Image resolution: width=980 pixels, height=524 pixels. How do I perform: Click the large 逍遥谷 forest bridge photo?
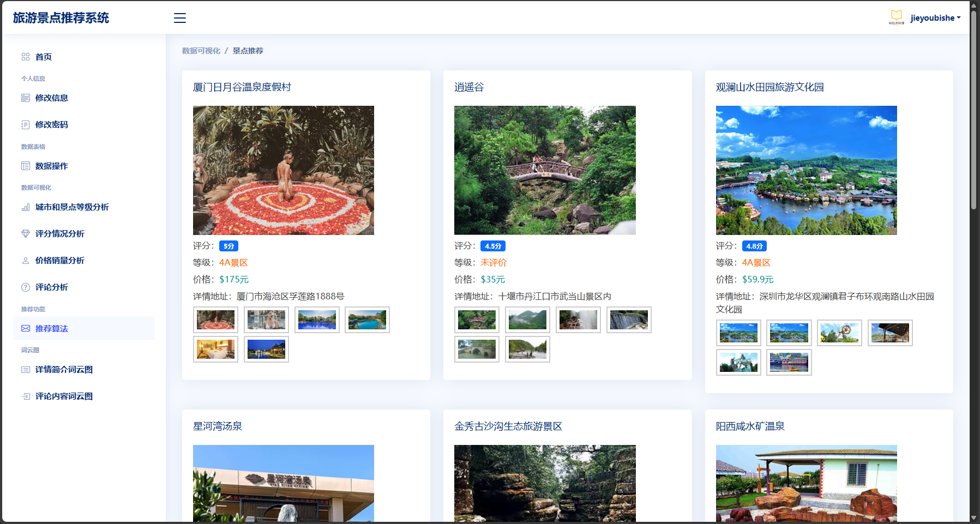pyautogui.click(x=545, y=170)
